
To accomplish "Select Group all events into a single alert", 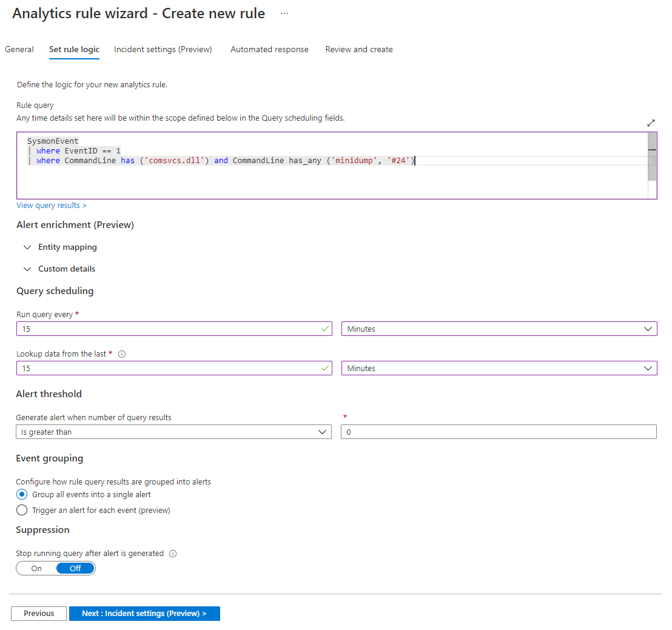I will tap(22, 494).
